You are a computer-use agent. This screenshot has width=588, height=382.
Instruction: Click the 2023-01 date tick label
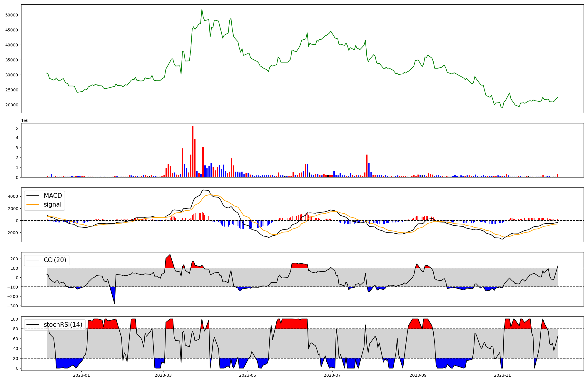tap(81, 375)
